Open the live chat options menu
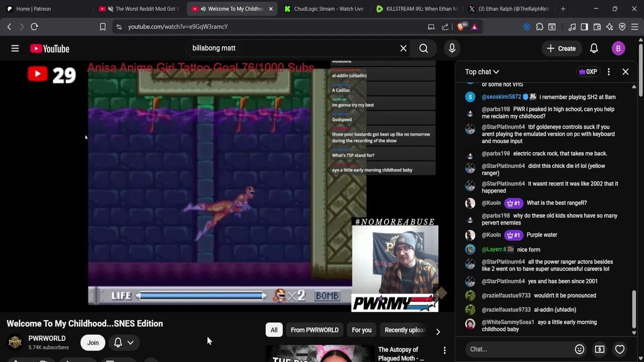This screenshot has height=362, width=644. tap(609, 72)
